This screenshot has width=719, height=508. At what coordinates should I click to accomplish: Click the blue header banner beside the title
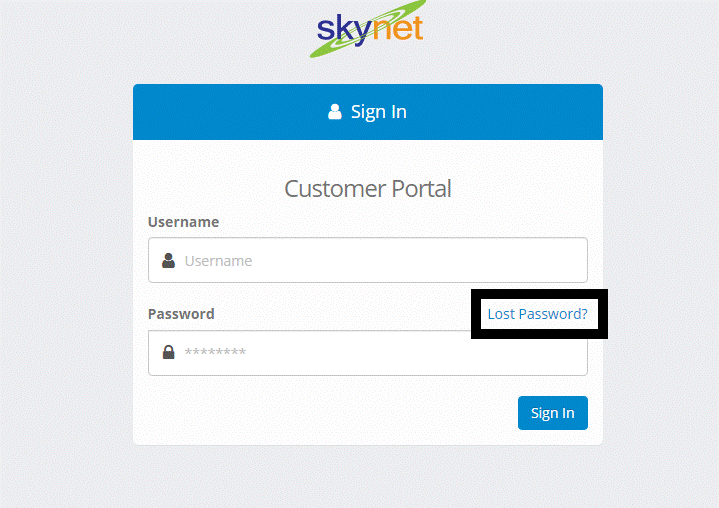coord(504,112)
